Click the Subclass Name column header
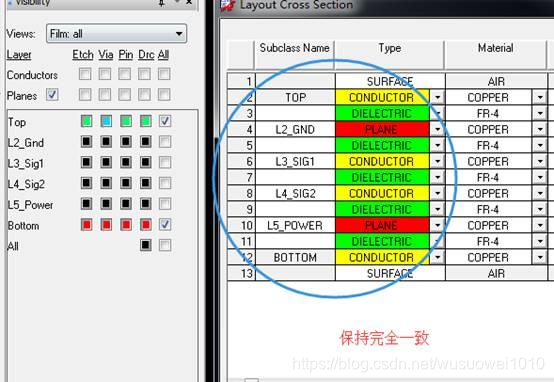This screenshot has height=382, width=554. (x=294, y=55)
